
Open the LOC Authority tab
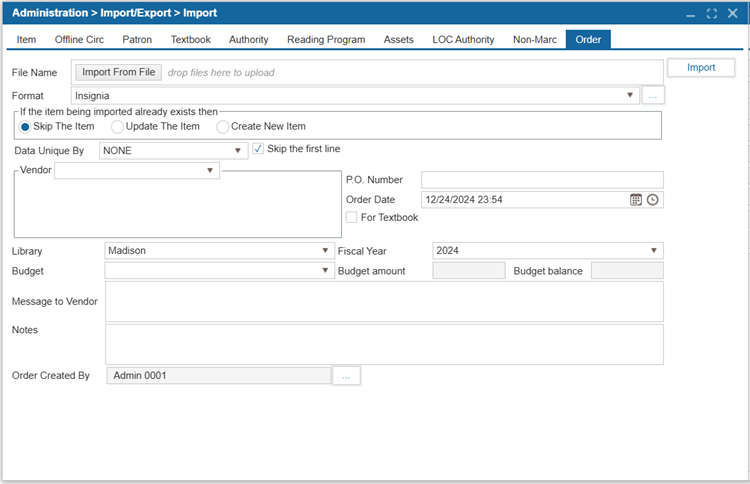point(463,40)
